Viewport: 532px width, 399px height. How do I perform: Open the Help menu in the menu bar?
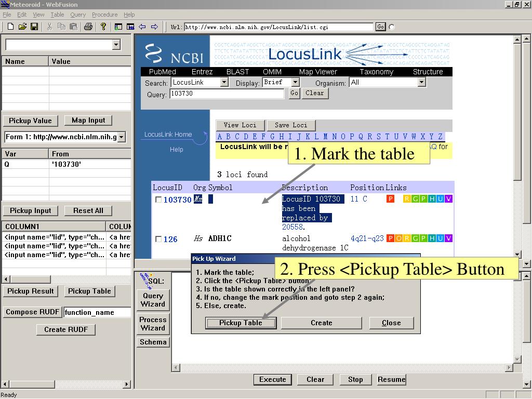129,15
